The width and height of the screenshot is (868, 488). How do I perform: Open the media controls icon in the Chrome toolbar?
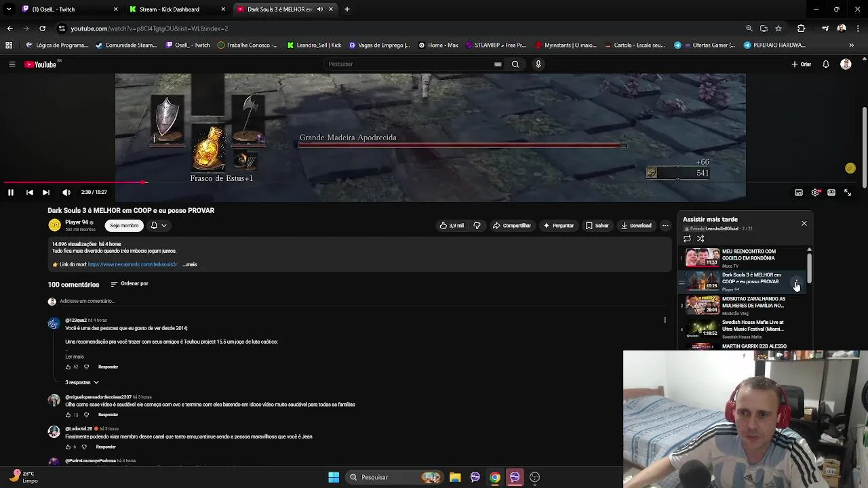coord(825,28)
